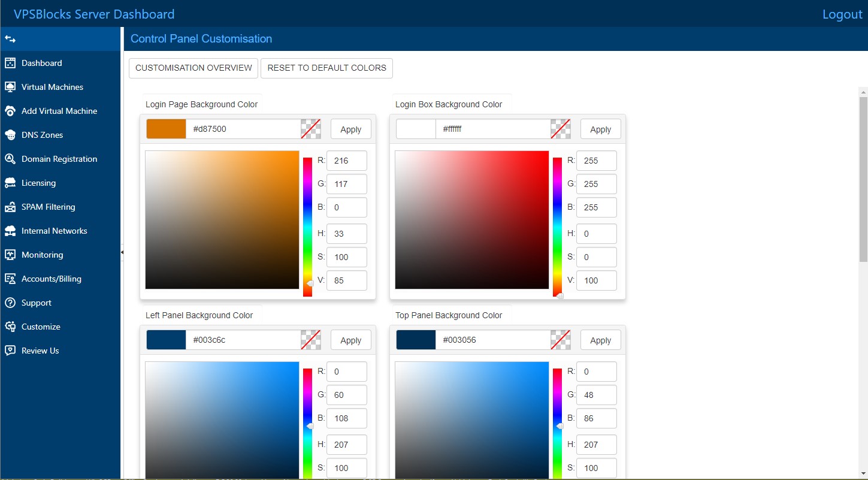Toggle transparency for Left Panel Background Color
The width and height of the screenshot is (868, 480).
[x=310, y=340]
